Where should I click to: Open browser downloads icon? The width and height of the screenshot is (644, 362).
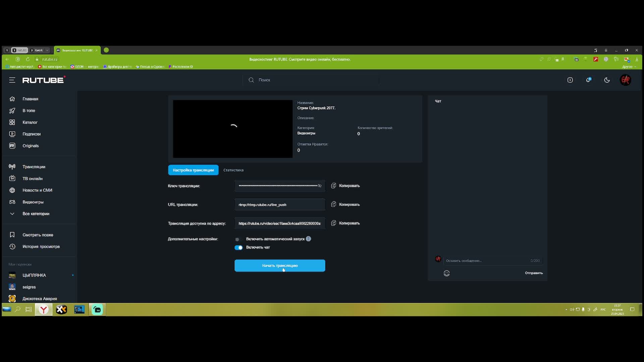(x=637, y=59)
